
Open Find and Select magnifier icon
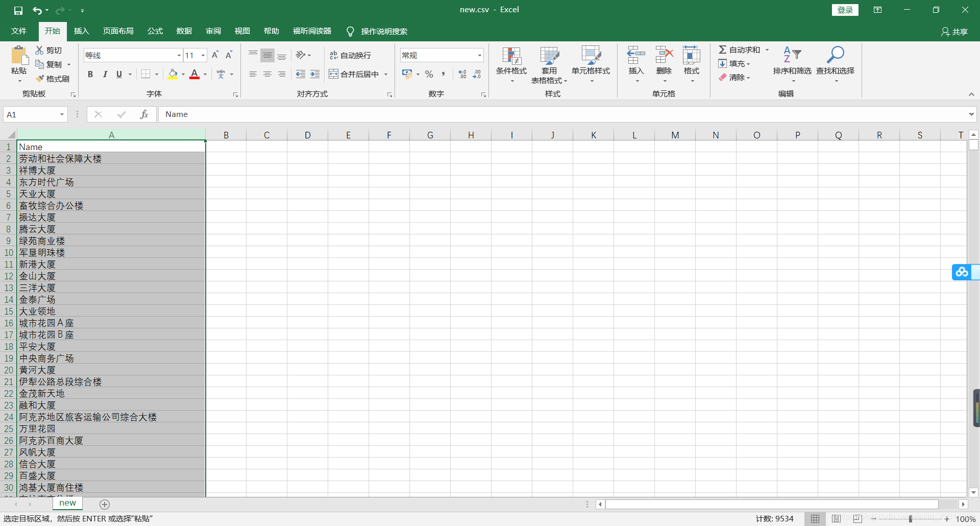click(835, 55)
